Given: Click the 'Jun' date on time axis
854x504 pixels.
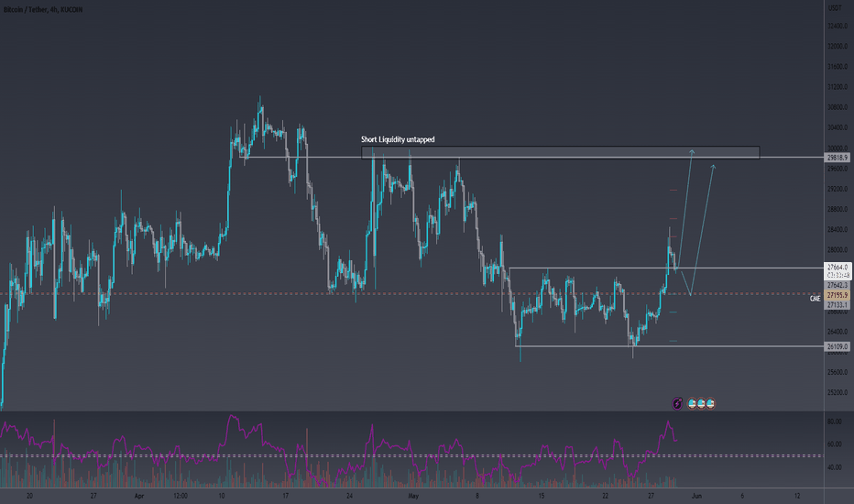Looking at the screenshot, I should 696,496.
